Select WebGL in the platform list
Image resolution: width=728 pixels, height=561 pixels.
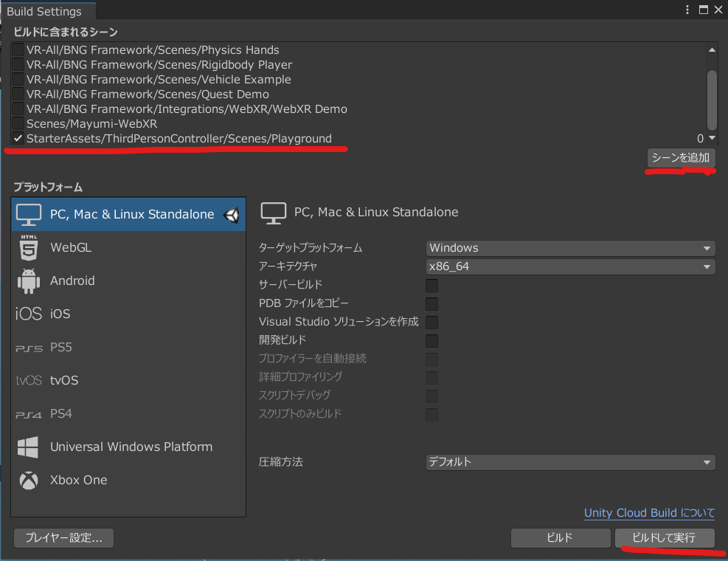(x=128, y=248)
